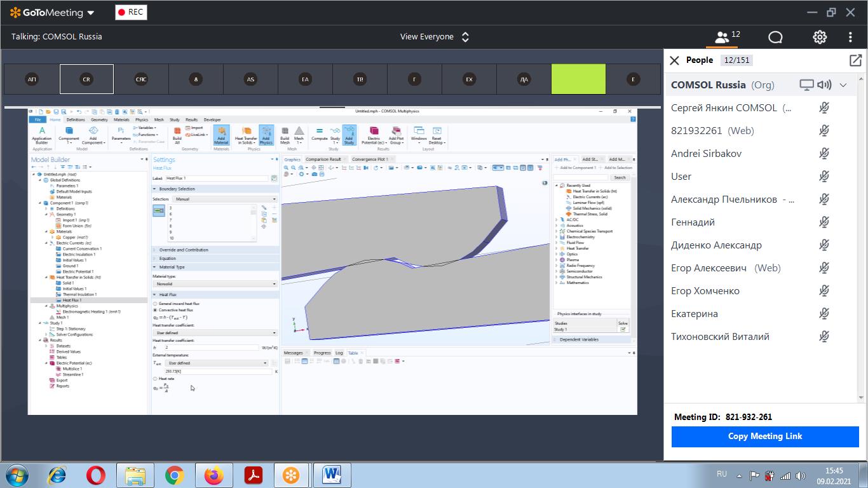This screenshot has height=488, width=868.
Task: Open the Material type Nonsolid dropdown
Action: tap(215, 284)
